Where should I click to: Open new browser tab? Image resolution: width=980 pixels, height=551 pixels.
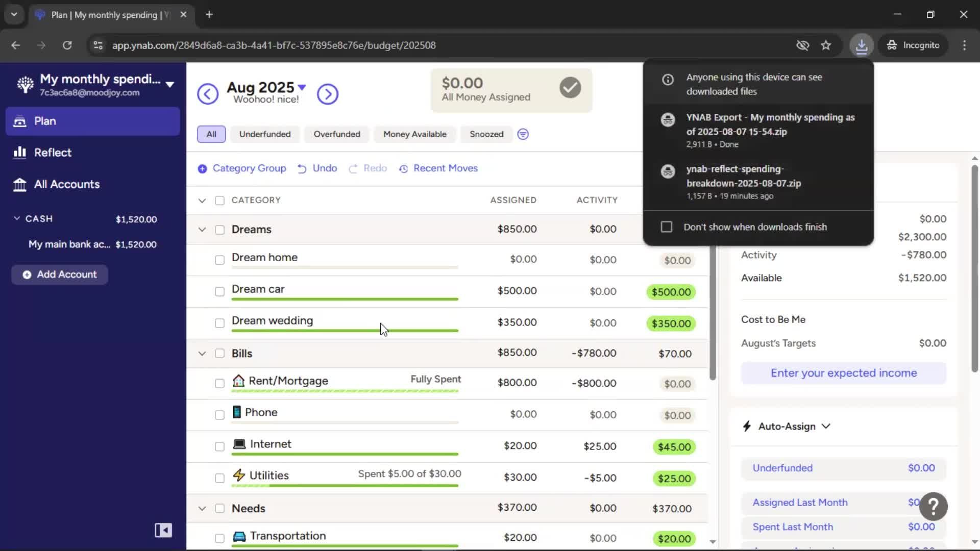tap(209, 15)
